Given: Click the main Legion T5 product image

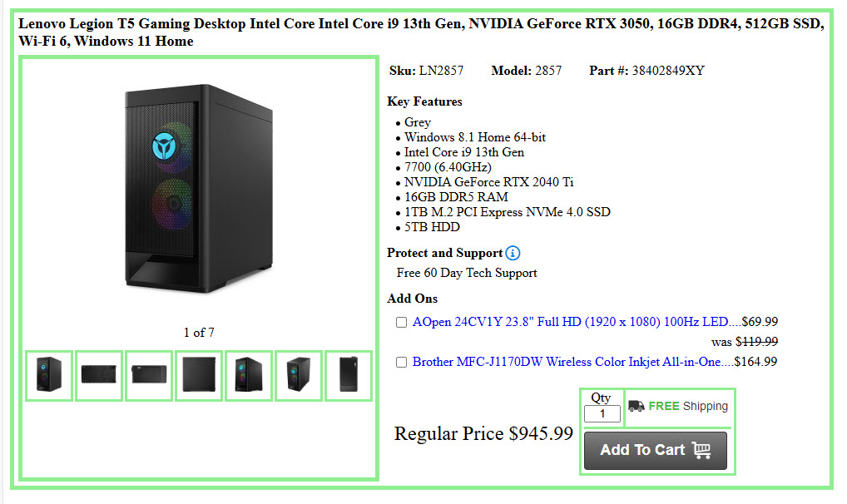Looking at the screenshot, I should pos(199,189).
